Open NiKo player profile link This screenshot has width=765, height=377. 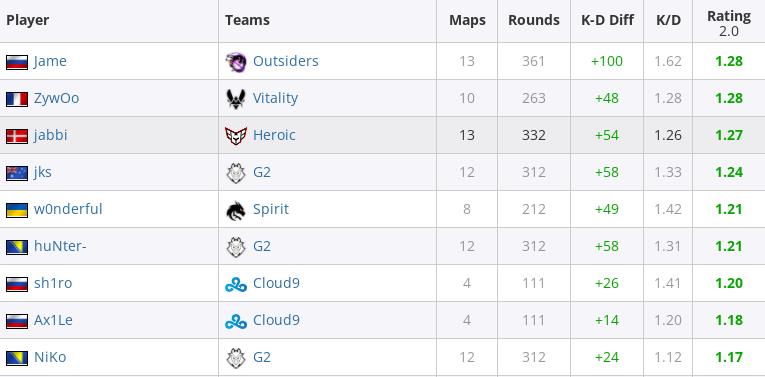(50, 357)
